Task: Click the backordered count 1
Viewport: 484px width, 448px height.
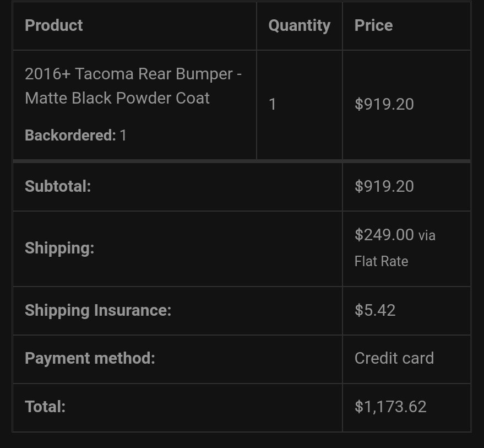Action: (123, 136)
